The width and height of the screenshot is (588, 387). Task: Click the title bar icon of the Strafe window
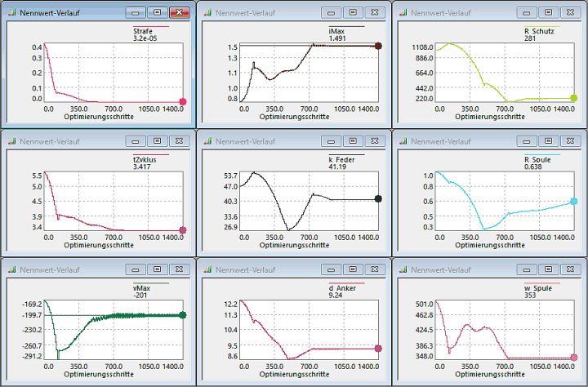point(12,14)
